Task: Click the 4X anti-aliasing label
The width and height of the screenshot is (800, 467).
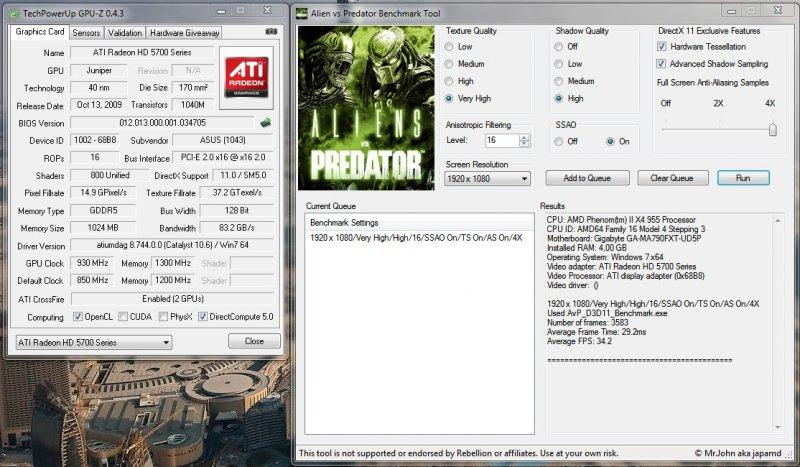Action: pos(770,103)
